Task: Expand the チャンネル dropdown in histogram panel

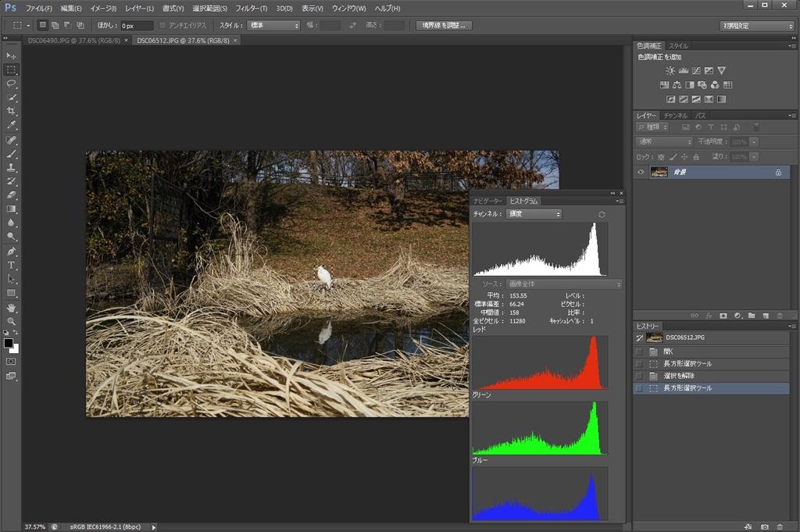Action: click(534, 214)
